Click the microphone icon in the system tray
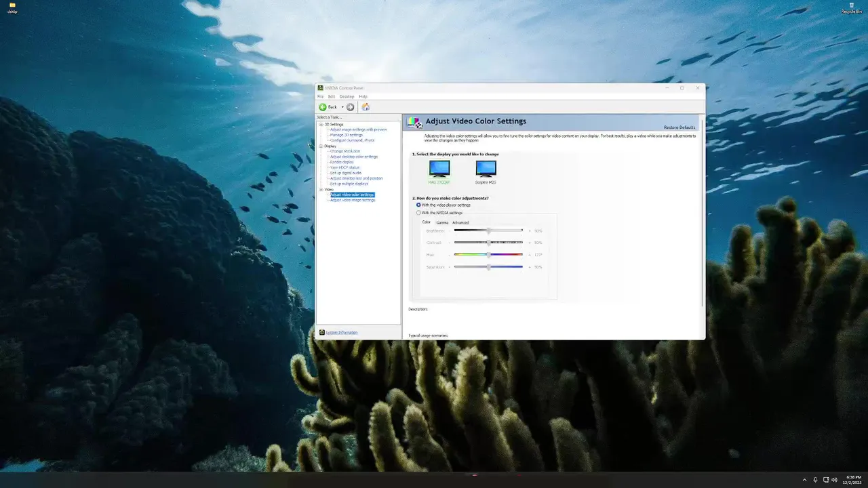868x488 pixels. tap(815, 480)
